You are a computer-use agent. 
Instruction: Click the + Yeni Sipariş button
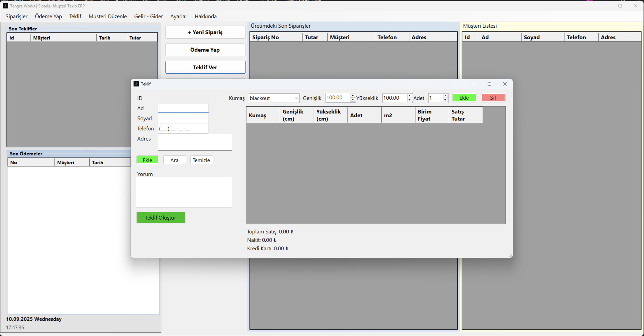pyautogui.click(x=205, y=32)
